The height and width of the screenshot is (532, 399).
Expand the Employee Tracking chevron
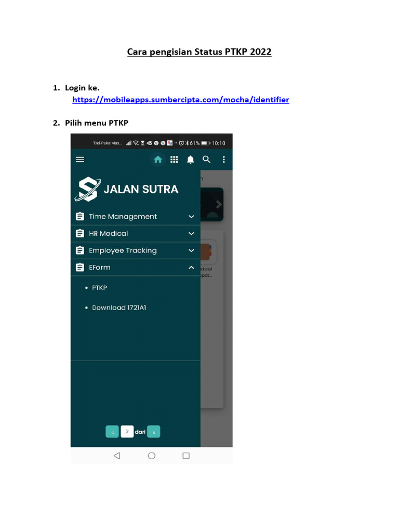click(x=191, y=250)
